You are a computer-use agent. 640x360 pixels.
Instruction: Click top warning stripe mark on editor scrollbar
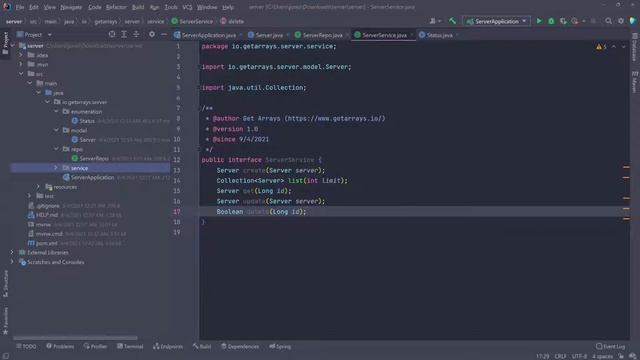pos(626,167)
